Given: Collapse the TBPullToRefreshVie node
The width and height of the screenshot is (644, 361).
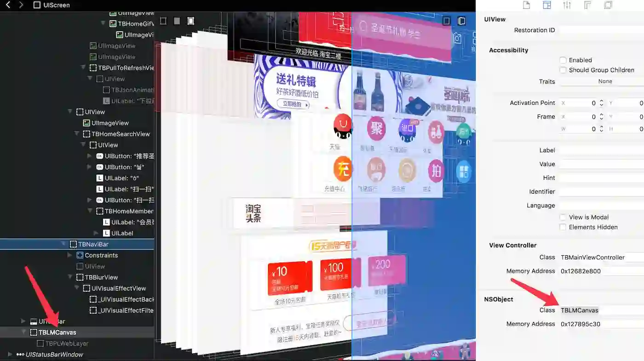Looking at the screenshot, I should 83,68.
